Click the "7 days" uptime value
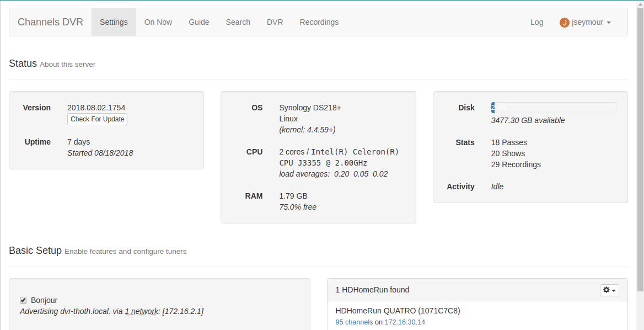Viewport: 644px width, 330px height. pyautogui.click(x=78, y=142)
